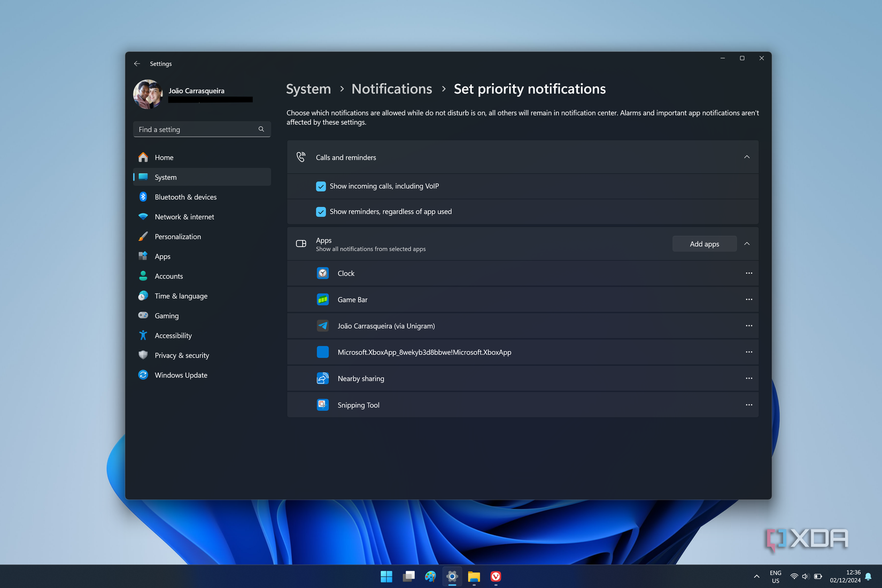The image size is (882, 588).
Task: Select the Bluetooth & devices sidebar icon
Action: (143, 197)
